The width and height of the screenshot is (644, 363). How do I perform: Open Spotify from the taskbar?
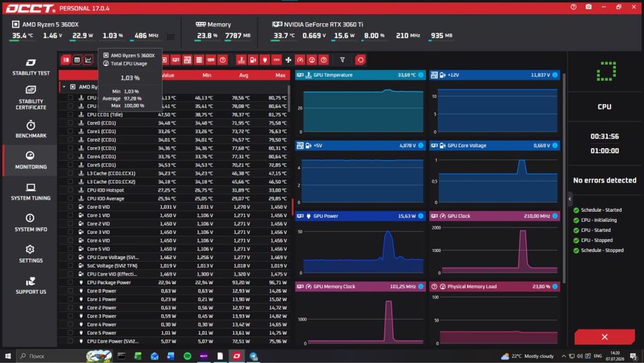click(187, 356)
